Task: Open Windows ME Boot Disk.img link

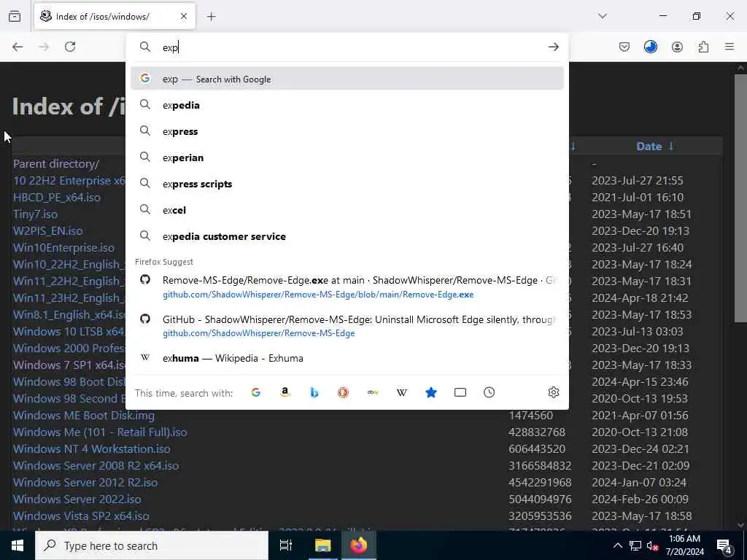Action: point(83,415)
